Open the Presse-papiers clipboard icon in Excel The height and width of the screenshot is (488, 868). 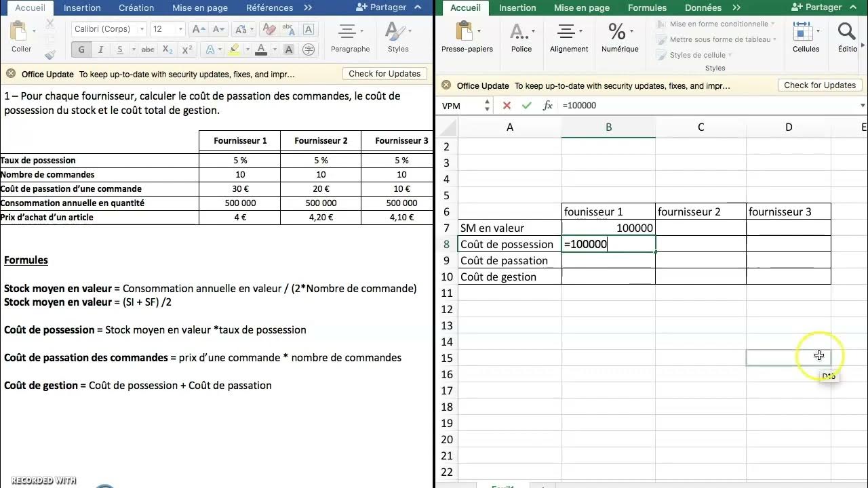coord(465,31)
